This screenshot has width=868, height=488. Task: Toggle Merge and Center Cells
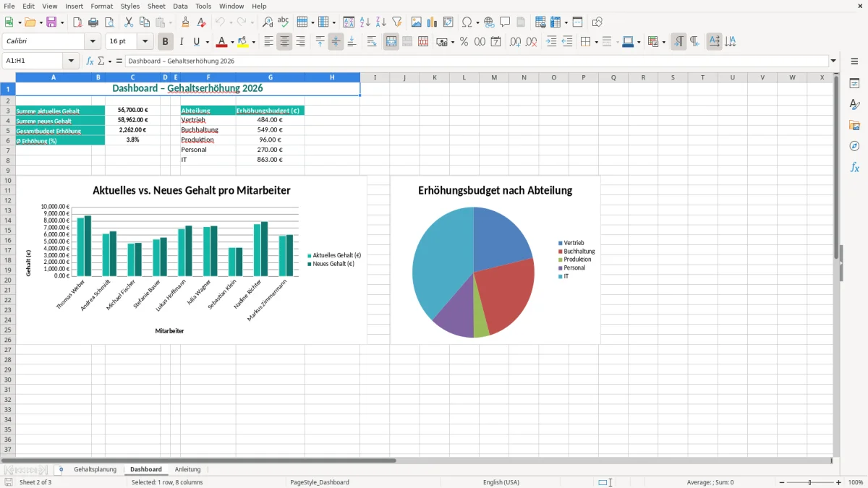pos(391,42)
